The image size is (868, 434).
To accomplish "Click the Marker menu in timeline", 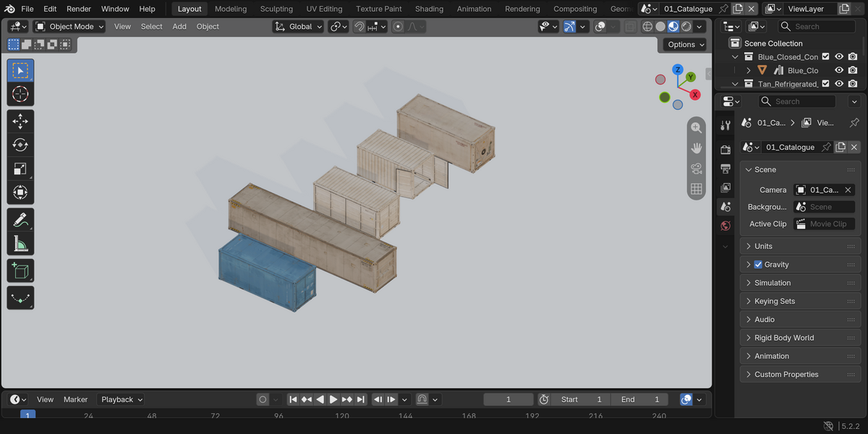I will click(x=75, y=399).
